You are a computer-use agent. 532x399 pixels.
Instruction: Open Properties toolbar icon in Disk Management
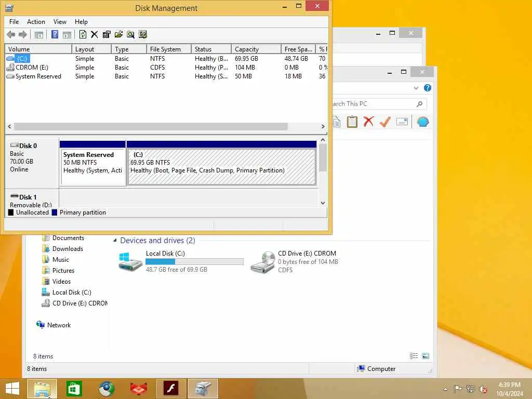(x=107, y=34)
